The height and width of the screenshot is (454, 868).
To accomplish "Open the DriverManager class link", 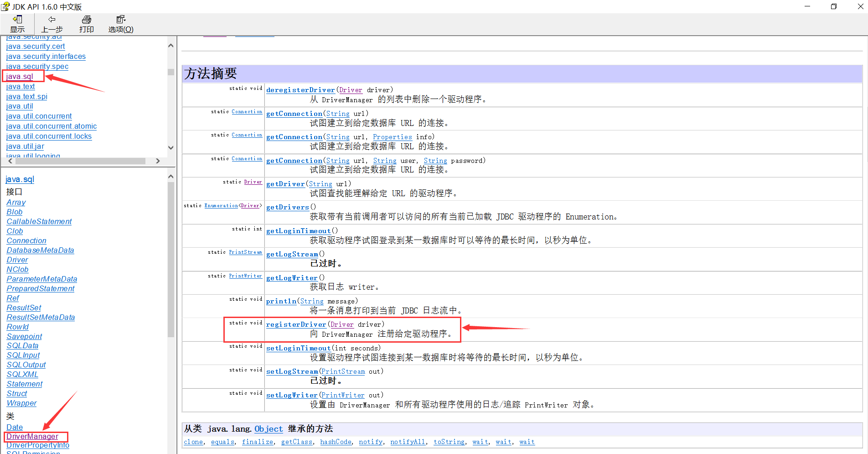I will pyautogui.click(x=32, y=436).
